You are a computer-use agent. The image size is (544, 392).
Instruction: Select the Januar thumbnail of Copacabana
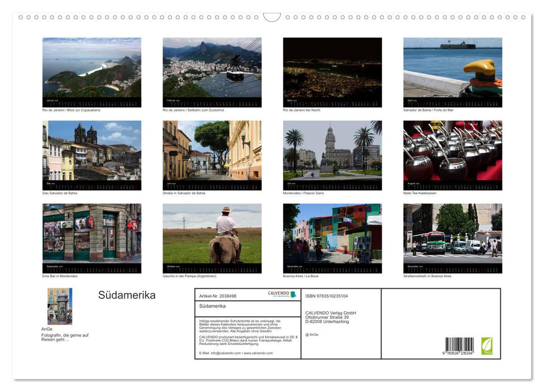click(x=92, y=71)
